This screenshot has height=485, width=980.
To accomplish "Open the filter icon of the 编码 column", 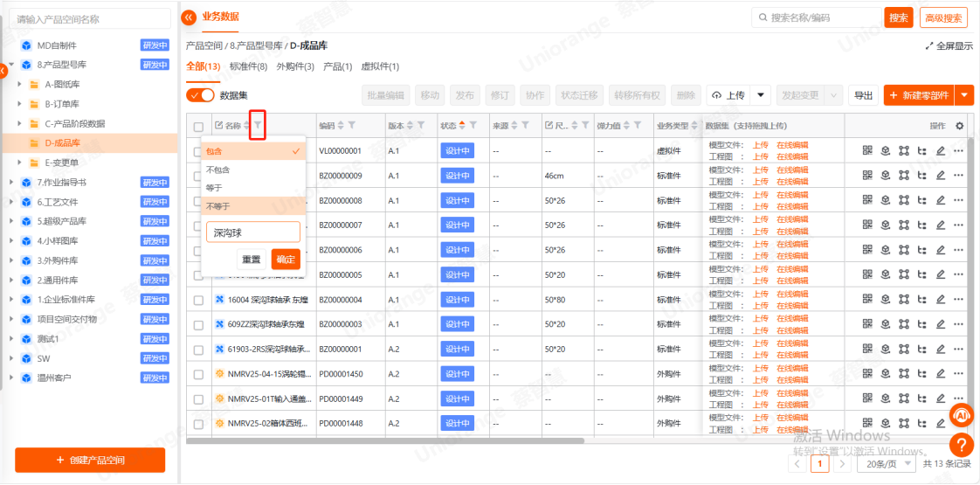I will point(352,126).
